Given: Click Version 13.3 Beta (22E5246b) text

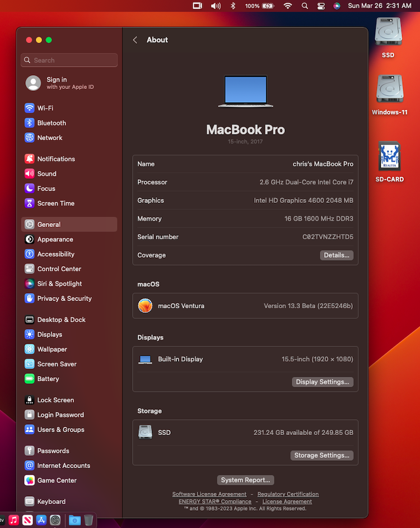Looking at the screenshot, I should point(308,306).
